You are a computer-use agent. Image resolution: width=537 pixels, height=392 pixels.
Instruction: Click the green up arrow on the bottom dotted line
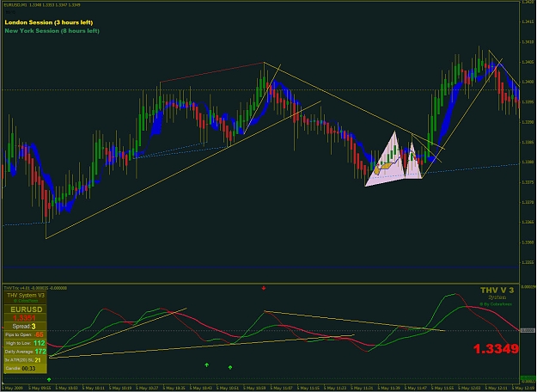pos(49,379)
